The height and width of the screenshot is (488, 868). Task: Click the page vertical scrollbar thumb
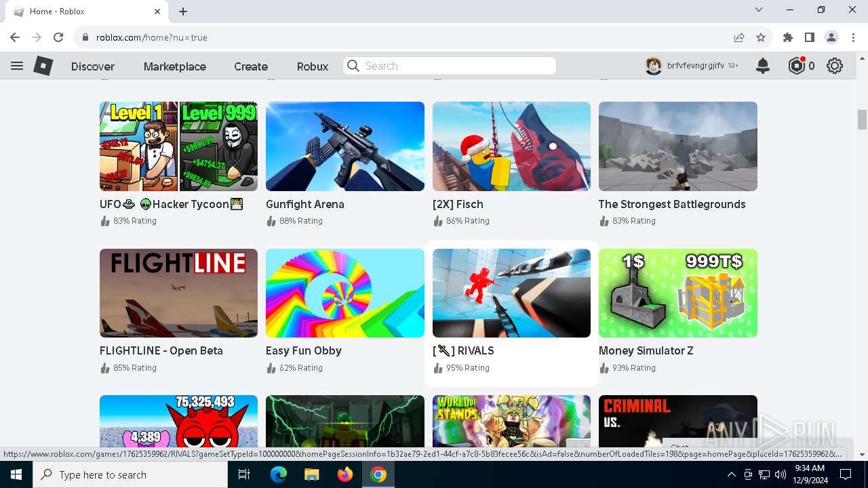click(862, 119)
